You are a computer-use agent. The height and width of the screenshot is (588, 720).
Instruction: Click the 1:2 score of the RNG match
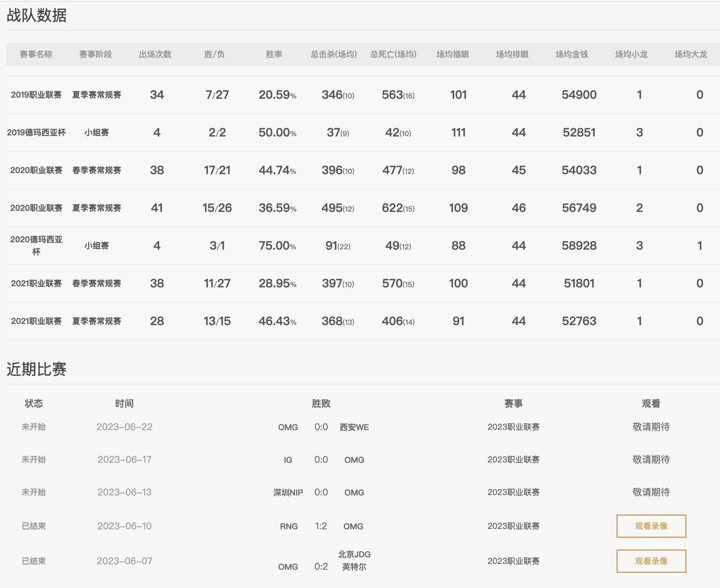(x=321, y=526)
